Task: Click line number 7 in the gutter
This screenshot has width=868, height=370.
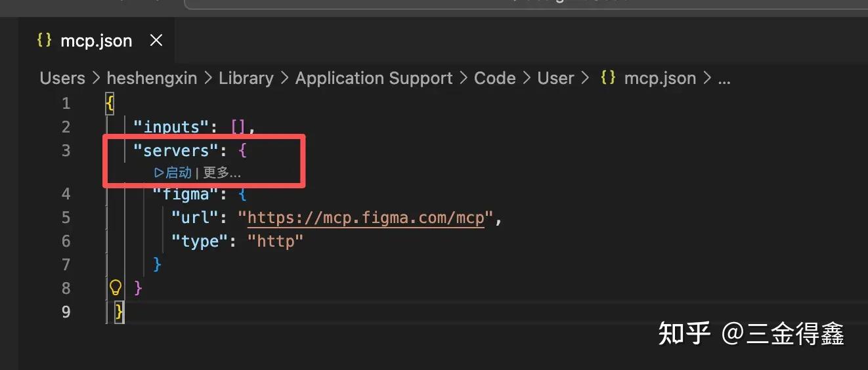Action: 66,265
